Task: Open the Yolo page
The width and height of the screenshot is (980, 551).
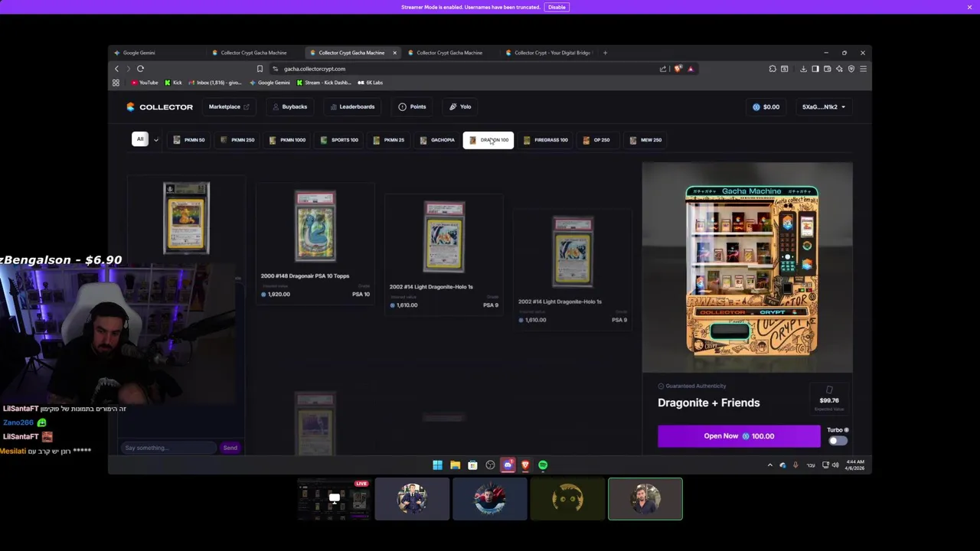Action: [x=460, y=107]
